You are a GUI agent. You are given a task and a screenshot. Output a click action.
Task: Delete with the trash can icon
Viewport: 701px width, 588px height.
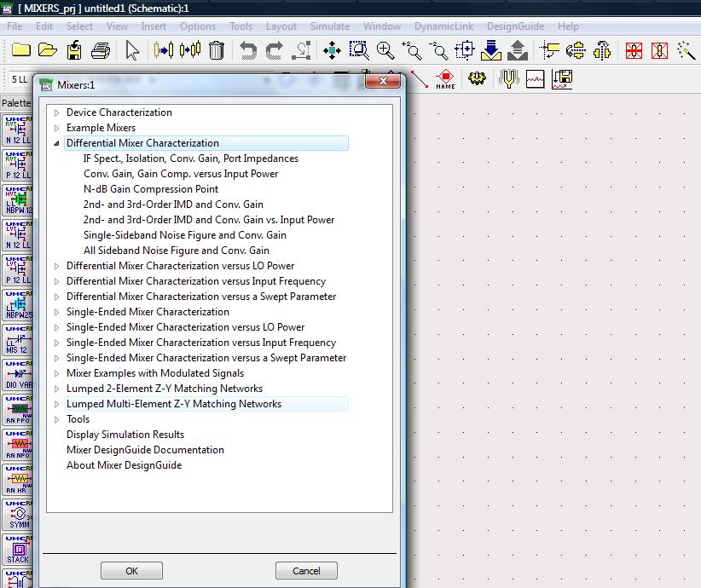point(217,50)
